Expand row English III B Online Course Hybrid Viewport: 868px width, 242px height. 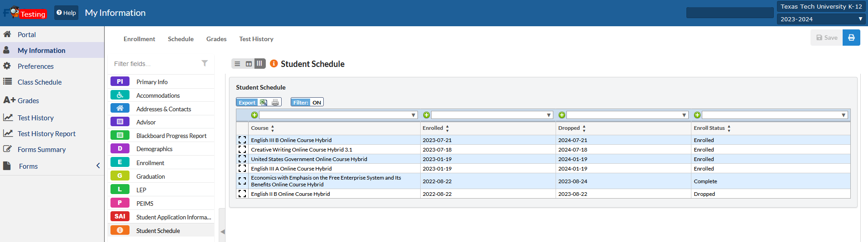click(242, 140)
